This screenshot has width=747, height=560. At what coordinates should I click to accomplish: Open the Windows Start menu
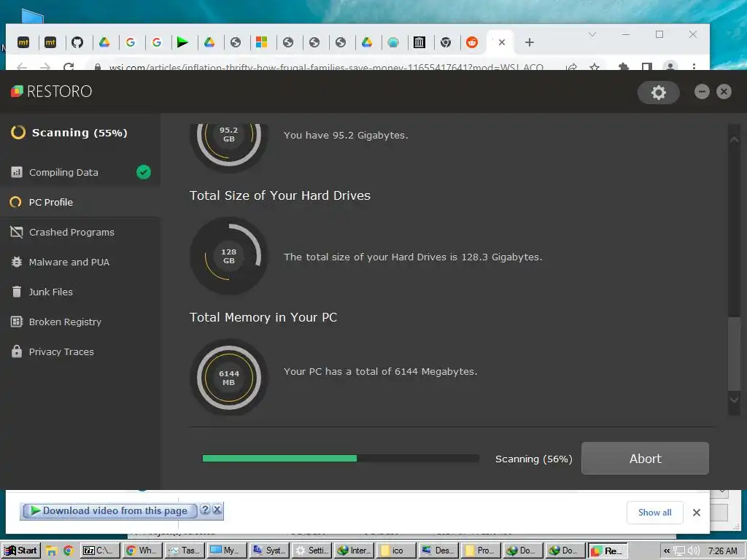tap(20, 551)
